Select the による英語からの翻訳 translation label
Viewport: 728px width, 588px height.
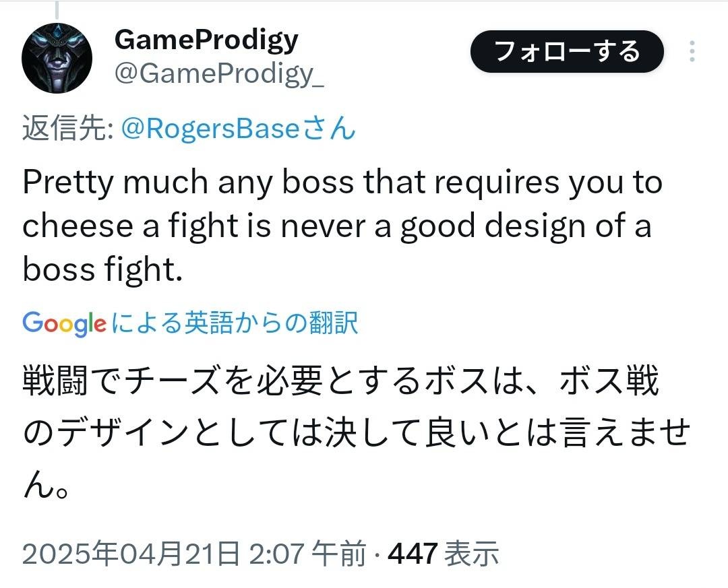pyautogui.click(x=234, y=323)
